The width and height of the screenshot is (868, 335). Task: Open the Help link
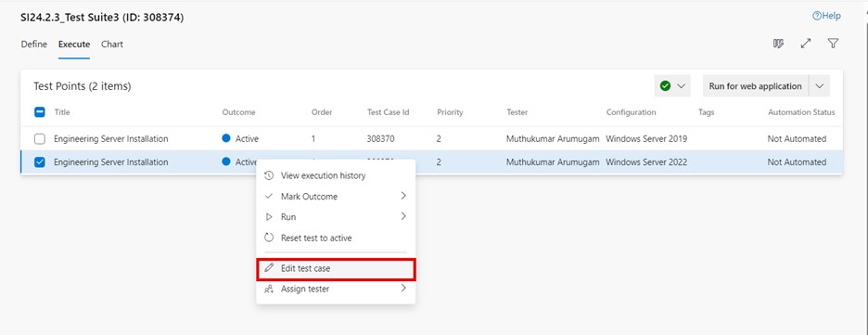click(826, 16)
